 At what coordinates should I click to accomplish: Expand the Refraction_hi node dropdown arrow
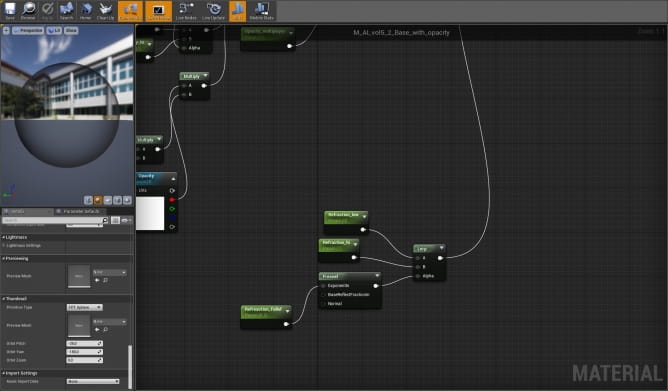[355, 244]
